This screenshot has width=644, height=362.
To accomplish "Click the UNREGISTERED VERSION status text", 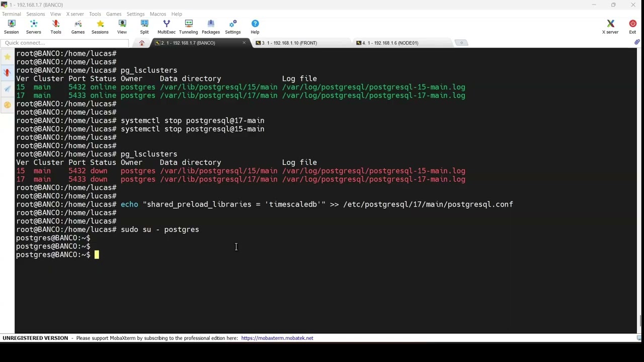I will [x=35, y=338].
